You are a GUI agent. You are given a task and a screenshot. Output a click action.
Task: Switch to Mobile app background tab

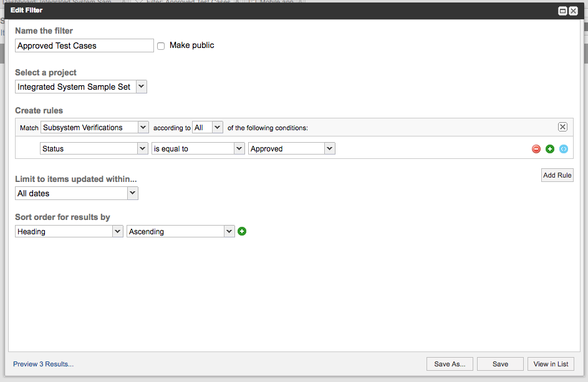coord(276,1)
